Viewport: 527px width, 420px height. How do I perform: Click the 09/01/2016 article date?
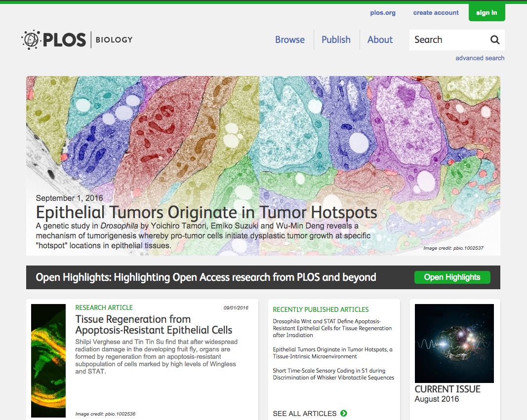(236, 307)
